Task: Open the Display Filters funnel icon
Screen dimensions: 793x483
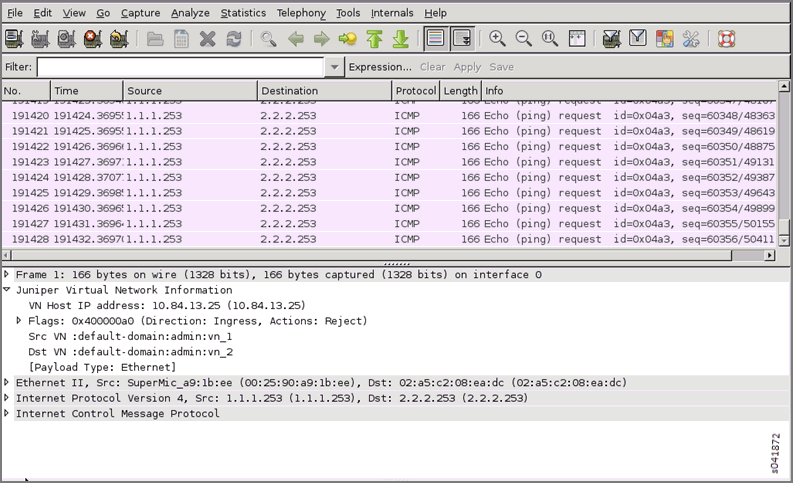Action: tap(638, 39)
